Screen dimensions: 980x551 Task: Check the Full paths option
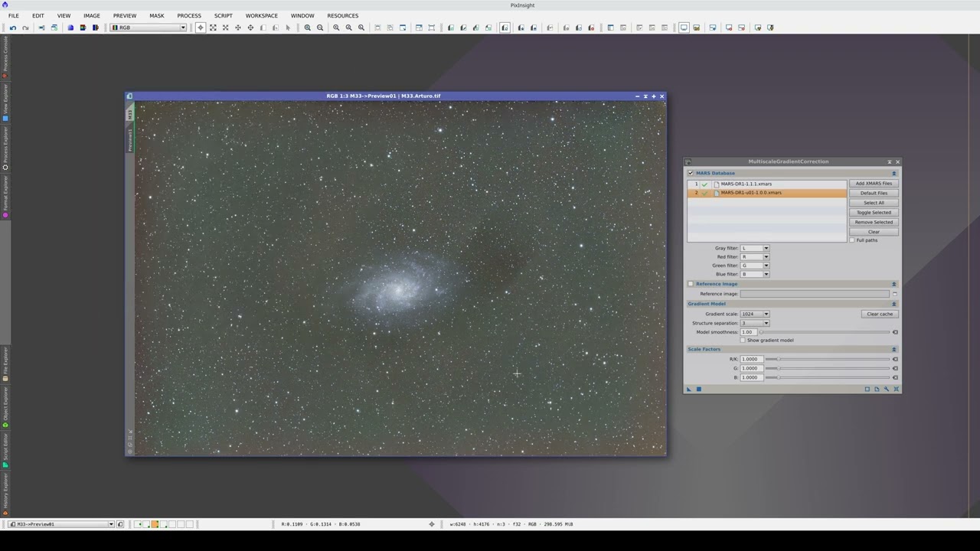852,240
